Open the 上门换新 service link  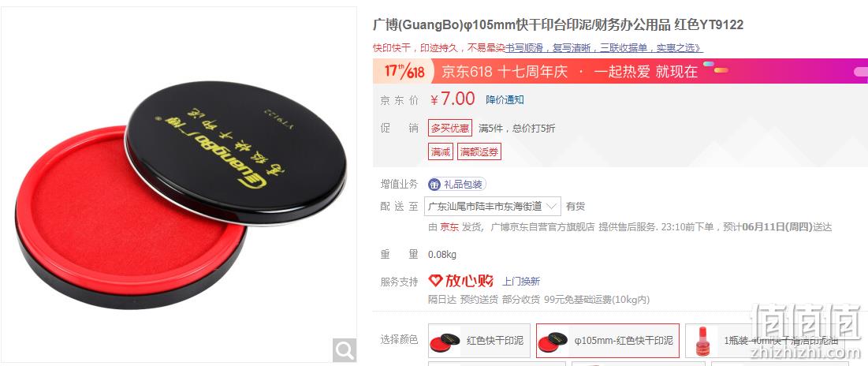[x=521, y=282]
